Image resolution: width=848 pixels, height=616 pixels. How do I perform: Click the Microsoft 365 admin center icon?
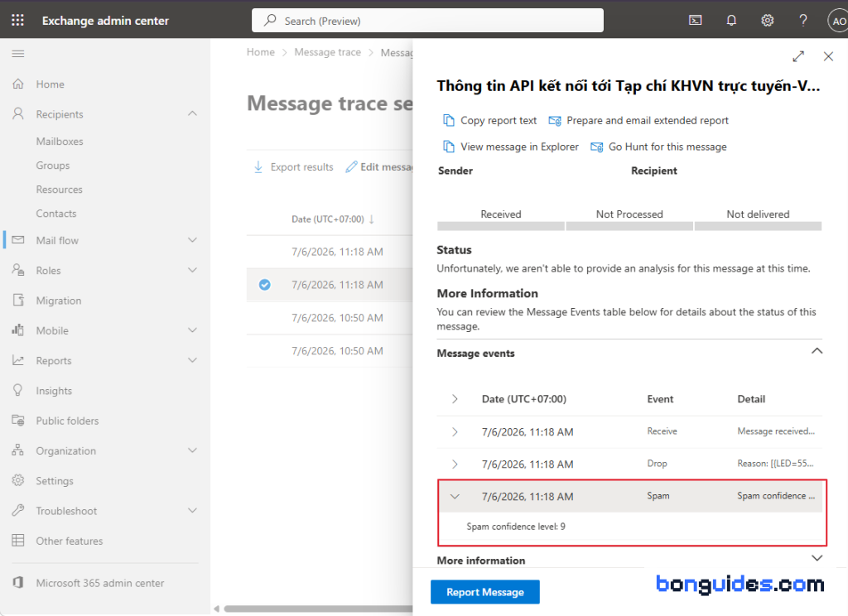[x=18, y=583]
